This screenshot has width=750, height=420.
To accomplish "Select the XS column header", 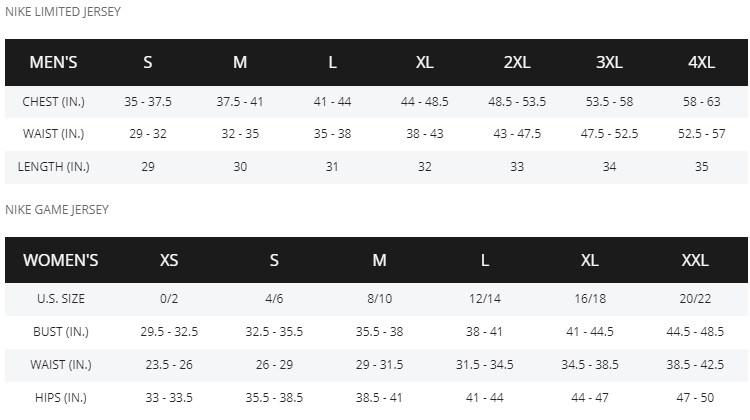I will pos(169,260).
